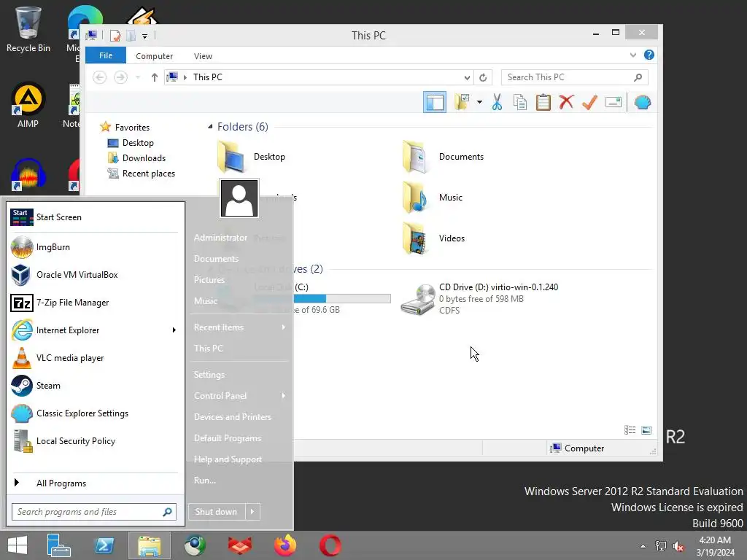Expand the ribbon with the chevron
Screen dimensions: 747x560
point(632,55)
